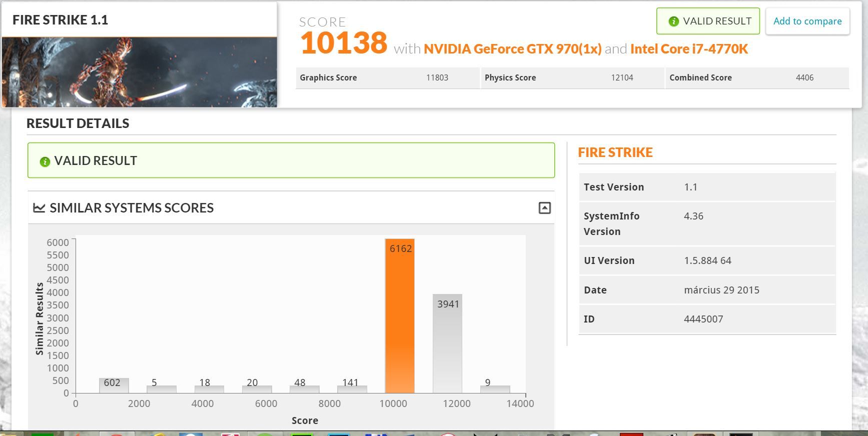The width and height of the screenshot is (868, 436).
Task: Collapse the Similar Systems Scores panel
Action: (544, 208)
